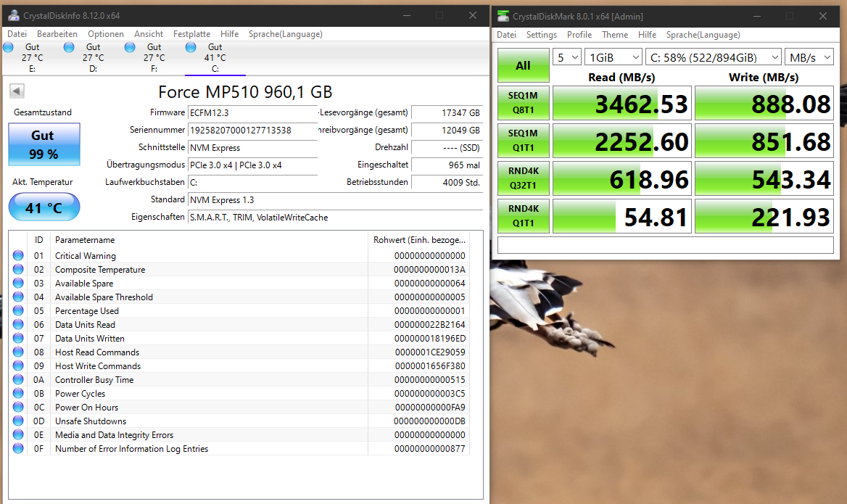Click the Betriebsstunden value 4009 Std.
This screenshot has width=847, height=504.
pos(447,183)
